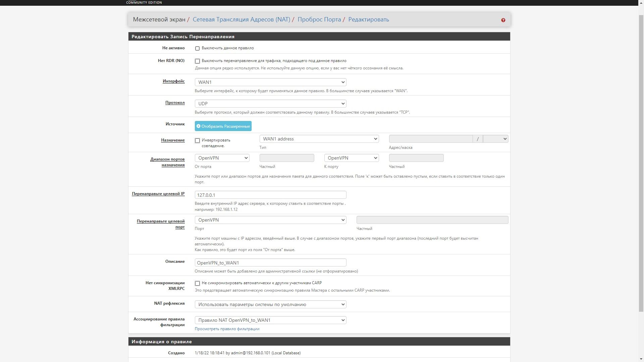Open the filter rule association dropdown
The image size is (644, 362).
pos(270,320)
